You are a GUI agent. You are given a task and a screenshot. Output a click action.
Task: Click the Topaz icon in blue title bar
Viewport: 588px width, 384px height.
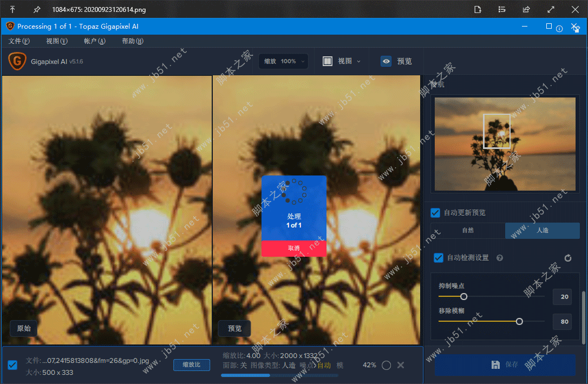point(10,26)
